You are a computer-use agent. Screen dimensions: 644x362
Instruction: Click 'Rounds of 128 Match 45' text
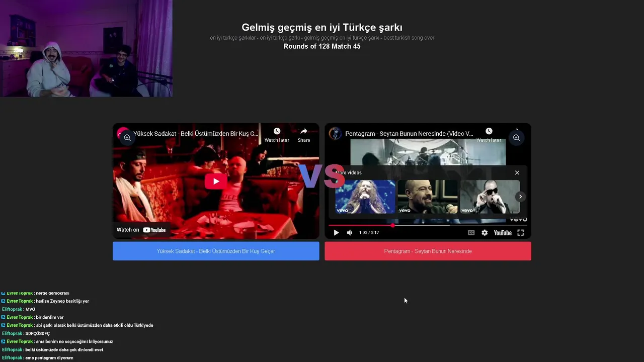tap(322, 46)
